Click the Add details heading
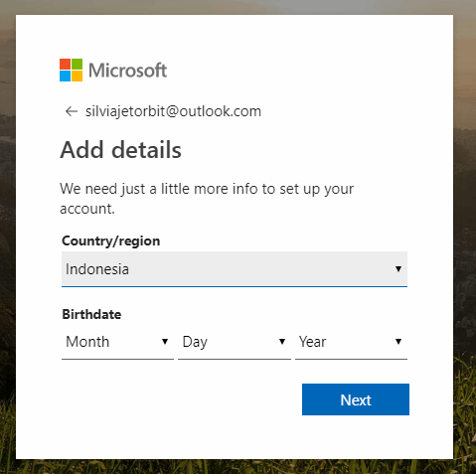The image size is (476, 474). [x=120, y=150]
